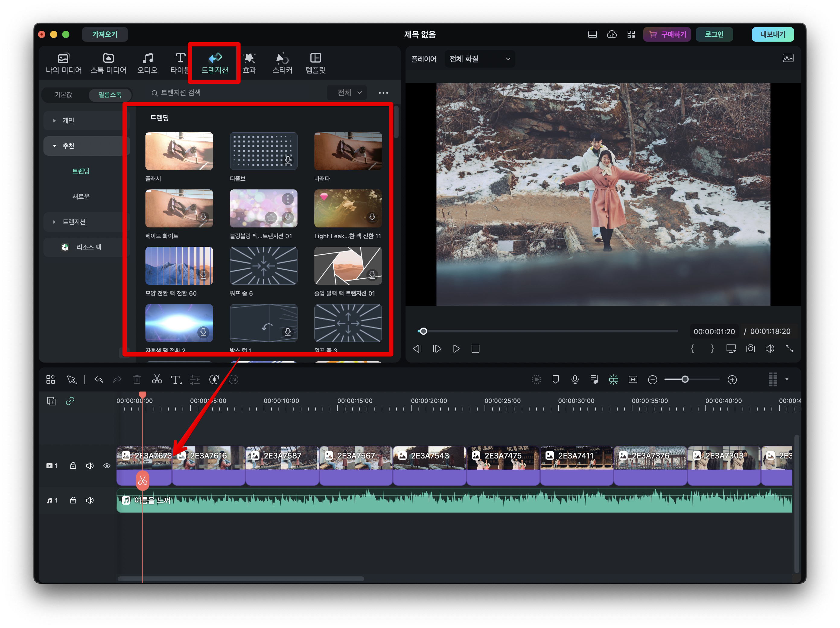Click the scissors split icon in timeline toolbar
This screenshot has height=628, width=840.
(x=157, y=379)
